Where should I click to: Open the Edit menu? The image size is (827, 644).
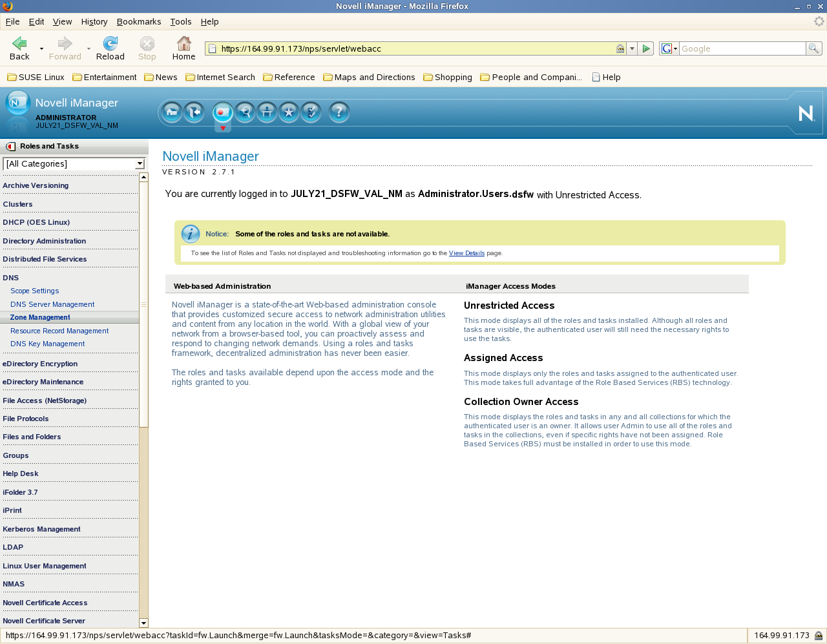pos(36,21)
